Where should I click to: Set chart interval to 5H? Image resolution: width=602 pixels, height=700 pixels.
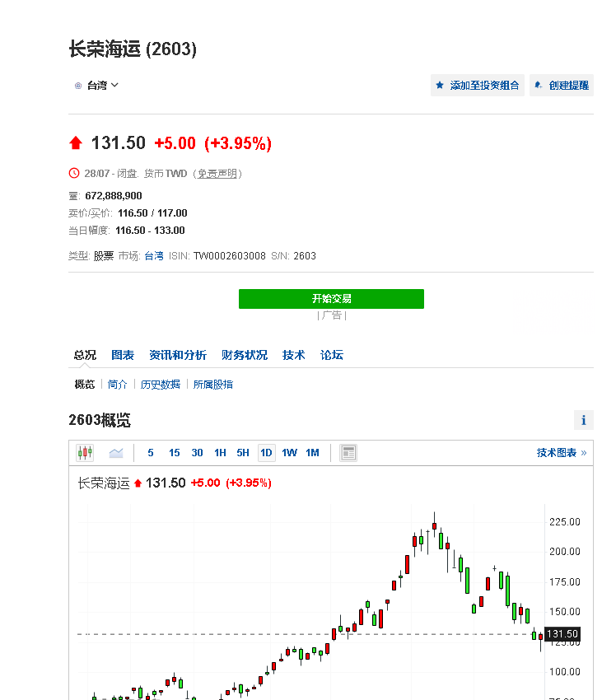[x=243, y=452]
